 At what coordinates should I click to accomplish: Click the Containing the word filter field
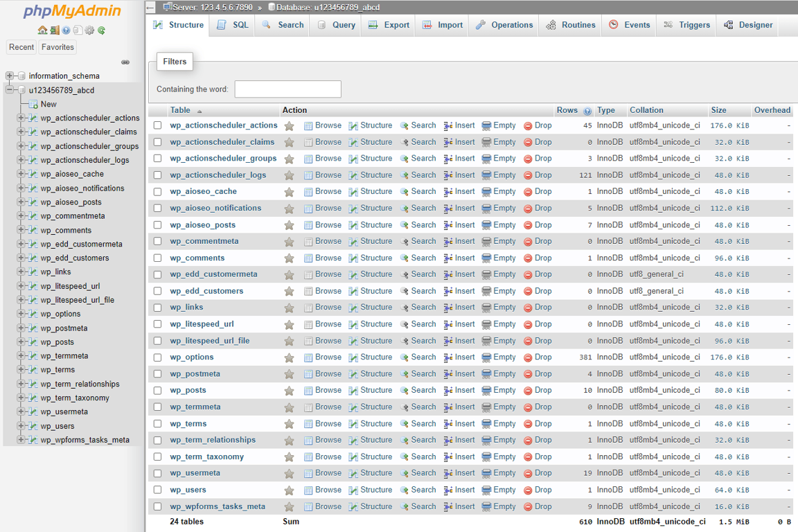click(x=287, y=89)
